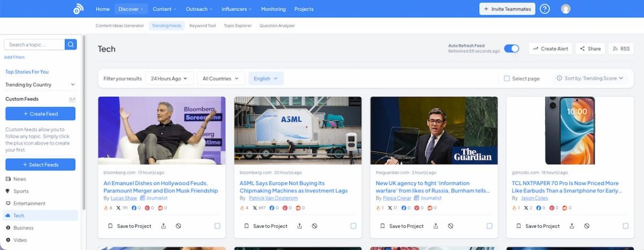Tick checkbox on ASML card

click(x=353, y=226)
